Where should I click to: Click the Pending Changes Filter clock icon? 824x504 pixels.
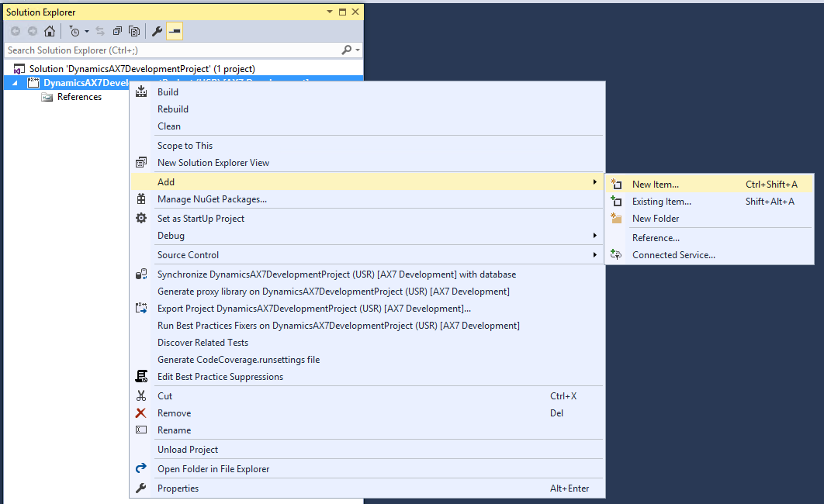pos(74,32)
